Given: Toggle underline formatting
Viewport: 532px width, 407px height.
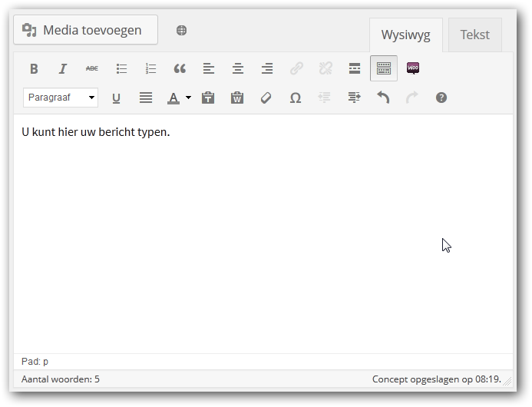Looking at the screenshot, I should (116, 98).
